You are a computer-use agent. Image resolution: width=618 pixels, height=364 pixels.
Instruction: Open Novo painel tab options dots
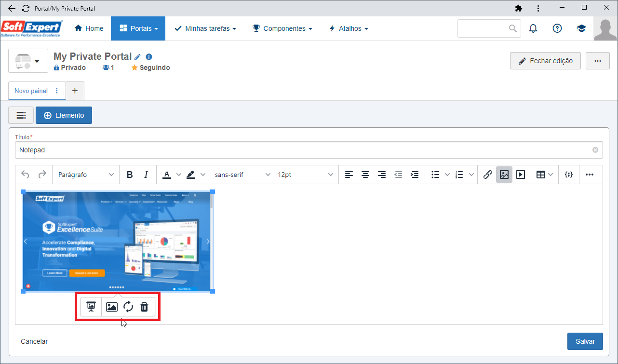[57, 91]
